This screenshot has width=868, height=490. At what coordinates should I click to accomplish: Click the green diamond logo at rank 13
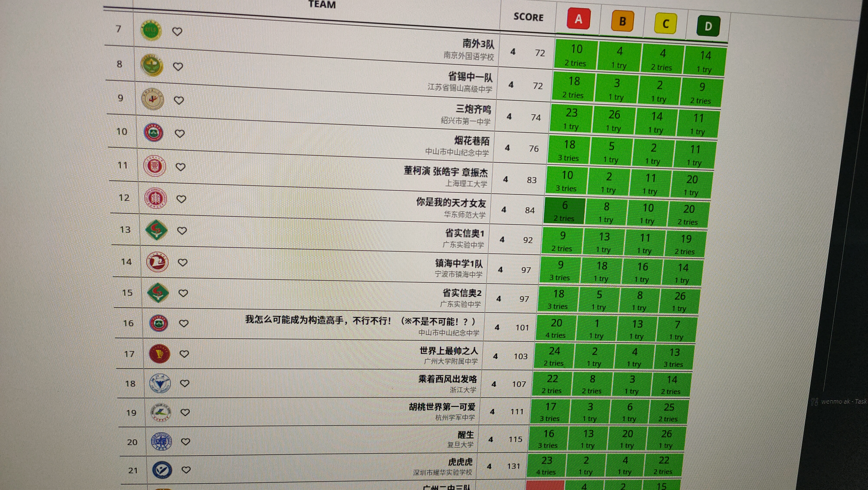[156, 230]
